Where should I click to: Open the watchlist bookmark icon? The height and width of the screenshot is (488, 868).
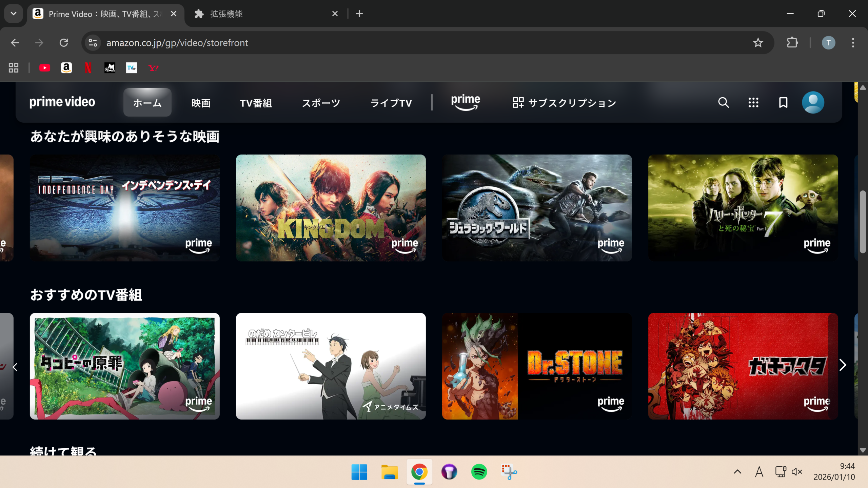(x=783, y=102)
